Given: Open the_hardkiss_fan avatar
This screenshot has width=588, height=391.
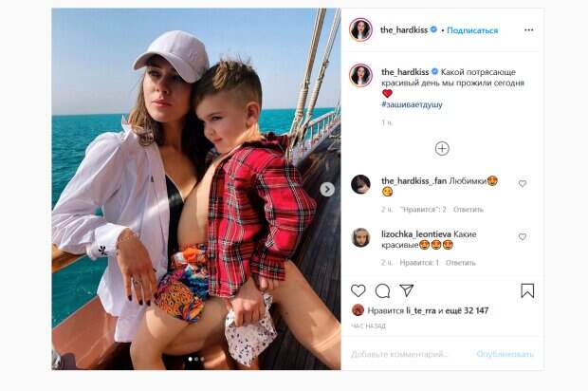Looking at the screenshot, I should (360, 184).
